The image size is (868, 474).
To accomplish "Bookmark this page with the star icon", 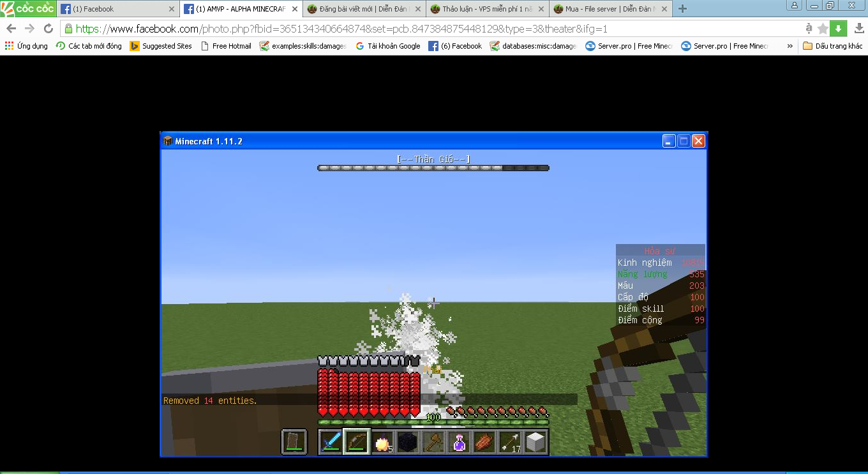I will coord(823,29).
